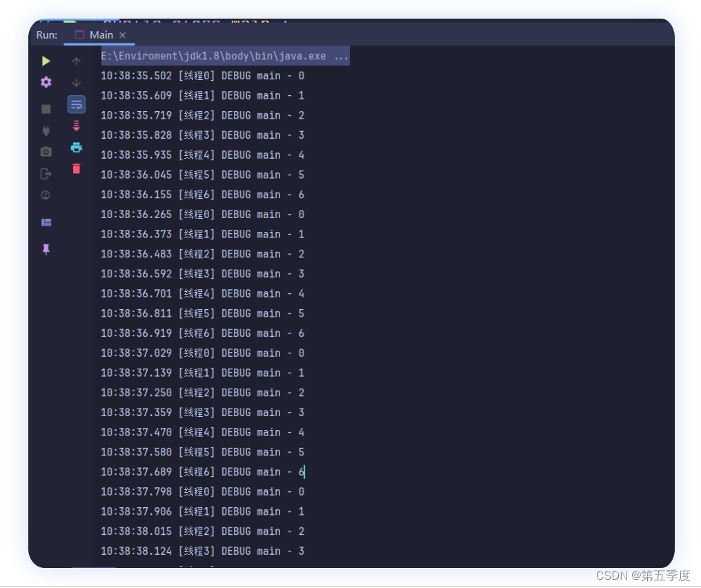Select log line timestamped 10:38:36.919
Viewport: 701px width, 588px height.
coord(203,333)
